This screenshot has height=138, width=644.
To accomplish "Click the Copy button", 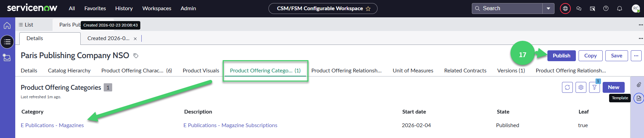I will pos(590,56).
